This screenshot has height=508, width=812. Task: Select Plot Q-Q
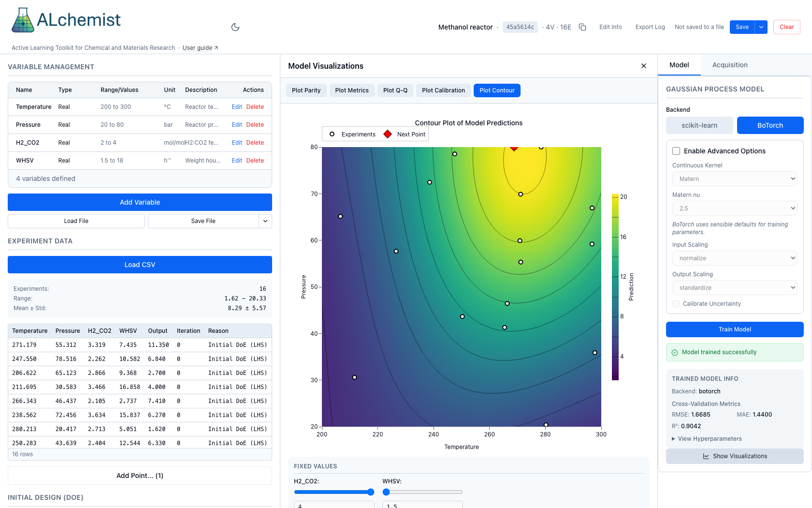coord(395,90)
